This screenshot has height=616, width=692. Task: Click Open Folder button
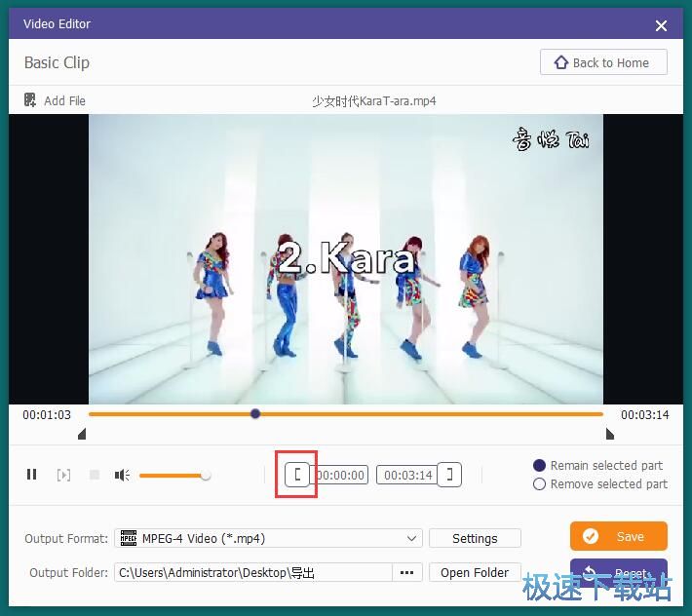[x=475, y=572]
